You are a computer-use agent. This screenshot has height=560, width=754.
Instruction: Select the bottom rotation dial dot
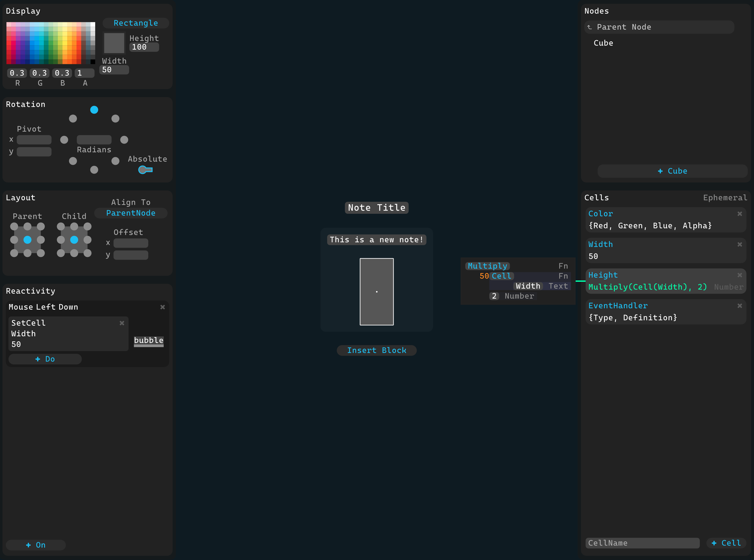click(94, 170)
